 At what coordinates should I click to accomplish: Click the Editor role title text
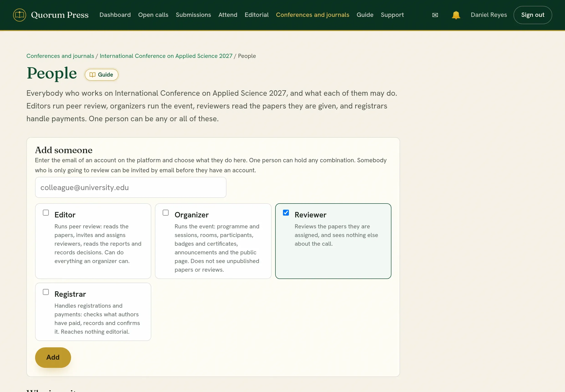[65, 215]
